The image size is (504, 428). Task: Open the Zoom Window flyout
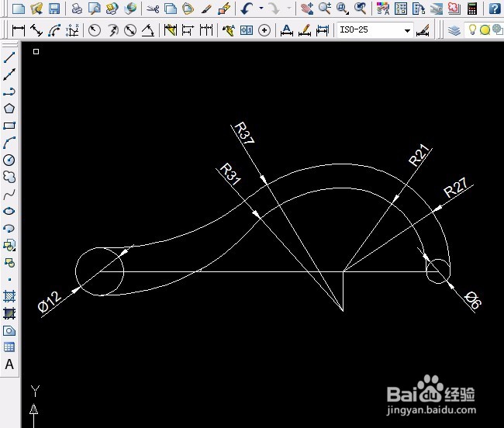click(343, 8)
